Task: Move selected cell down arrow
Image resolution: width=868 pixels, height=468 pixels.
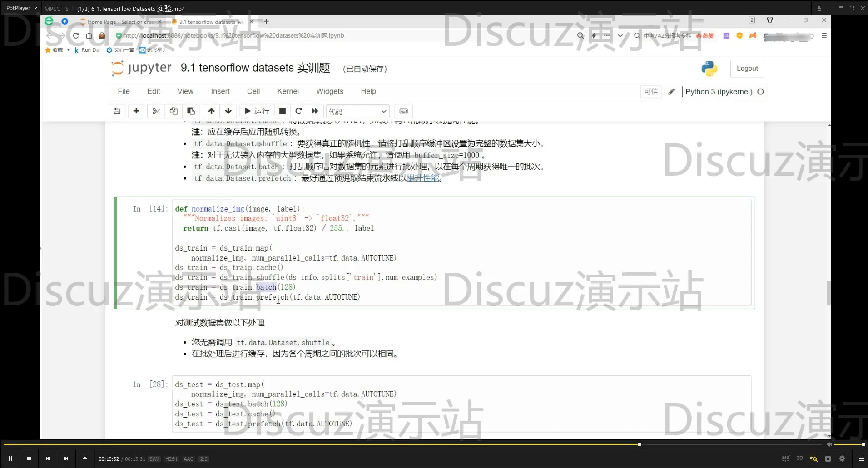Action: click(228, 111)
